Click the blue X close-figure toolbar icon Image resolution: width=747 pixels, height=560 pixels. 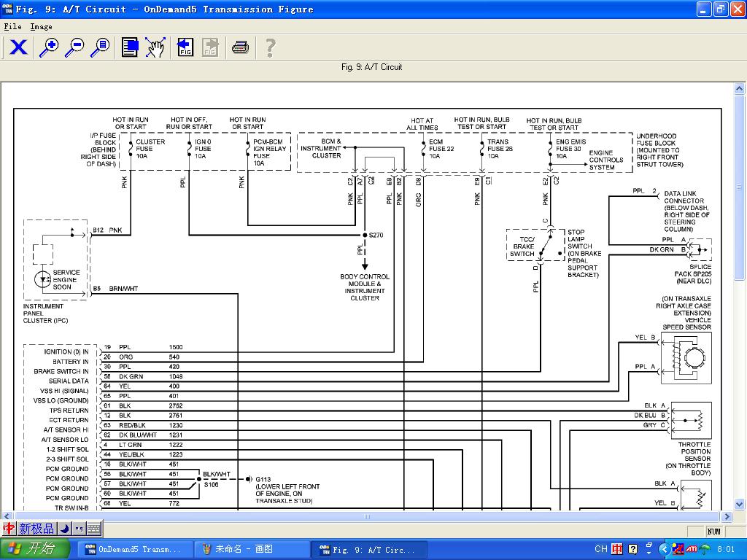[18, 47]
